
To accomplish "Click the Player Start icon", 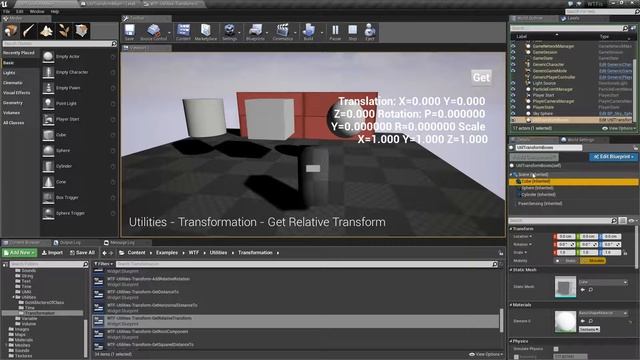I will 48,119.
